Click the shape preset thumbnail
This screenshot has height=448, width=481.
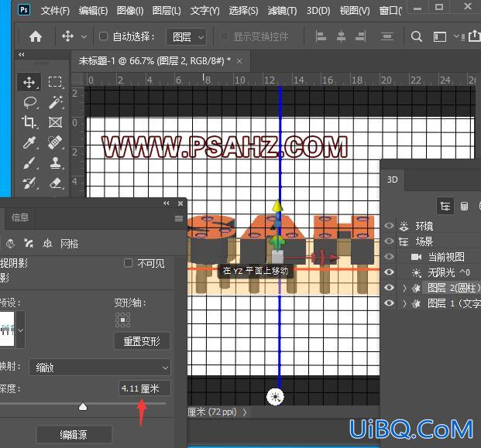[x=7, y=329]
